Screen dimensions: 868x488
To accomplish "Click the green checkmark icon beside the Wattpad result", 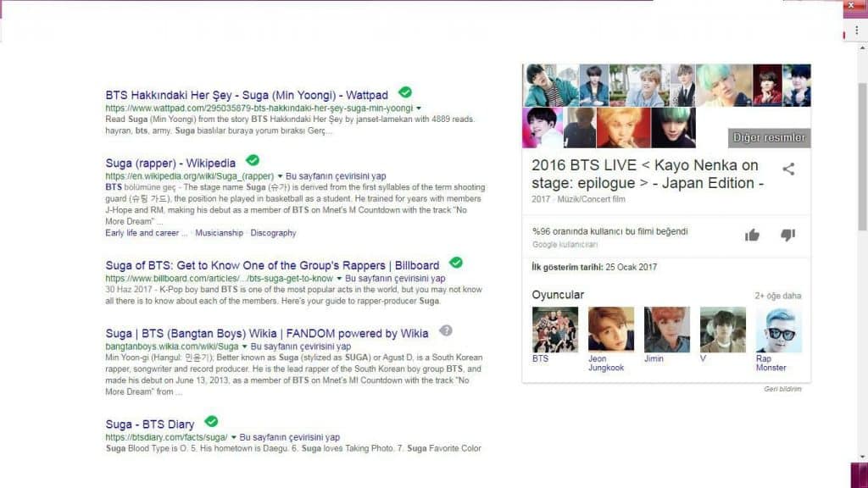I will tap(405, 92).
